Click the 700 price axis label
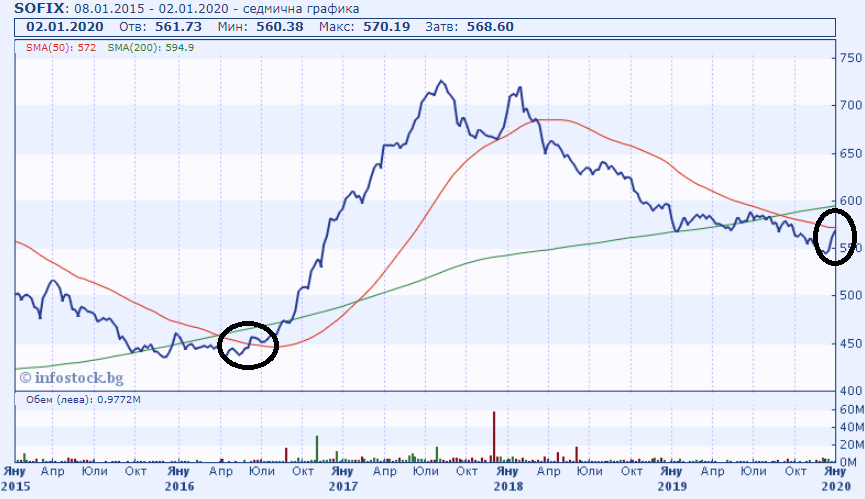This screenshot has width=865, height=499. pos(850,105)
